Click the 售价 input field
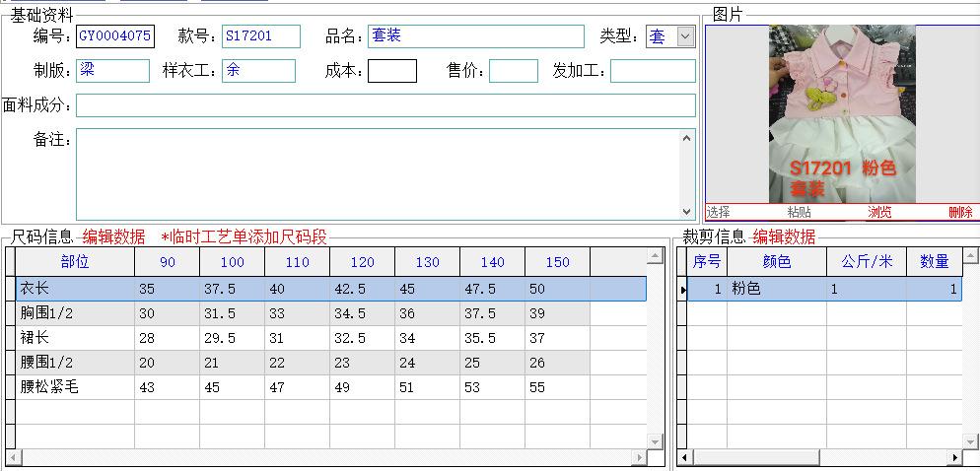This screenshot has height=471, width=980. pos(513,71)
